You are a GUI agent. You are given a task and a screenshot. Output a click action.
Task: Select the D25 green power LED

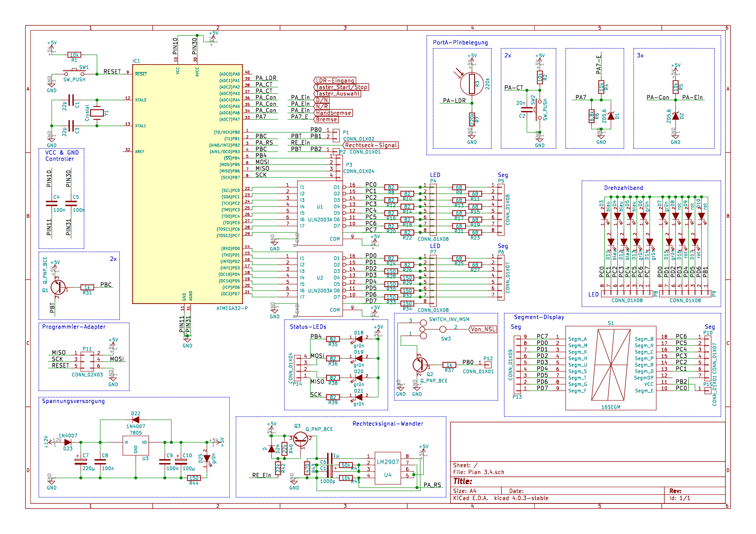(207, 458)
